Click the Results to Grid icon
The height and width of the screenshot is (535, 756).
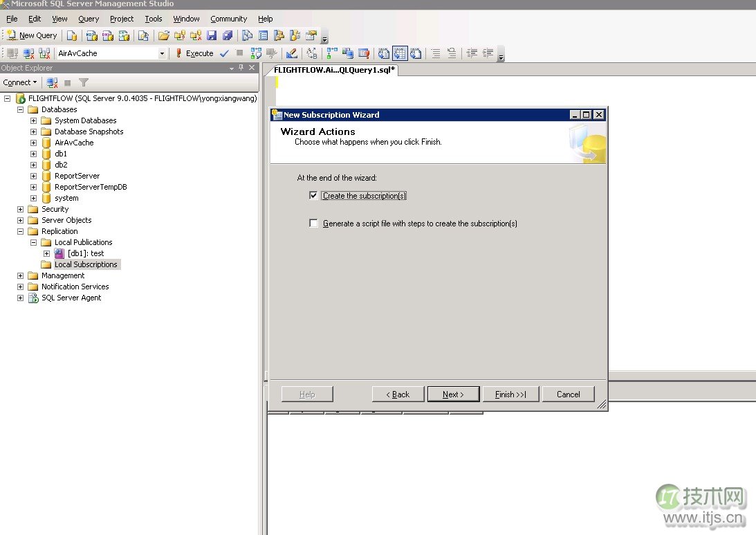pyautogui.click(x=400, y=53)
